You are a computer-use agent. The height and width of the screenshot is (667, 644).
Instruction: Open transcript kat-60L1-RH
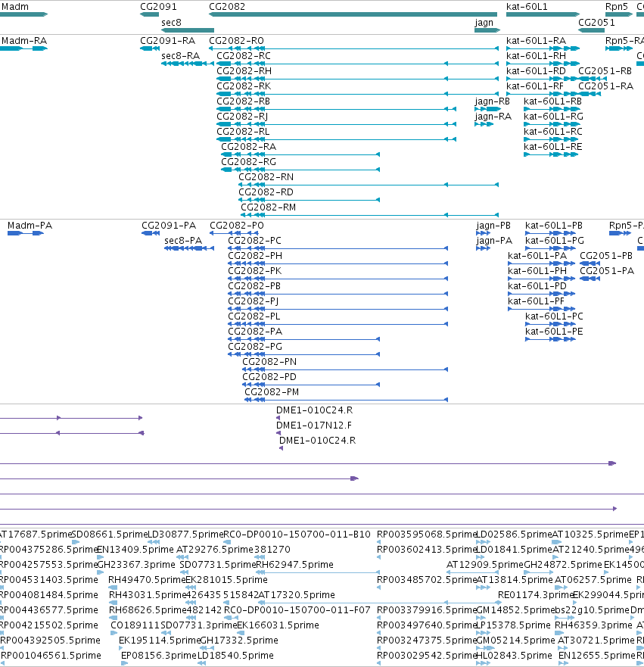(536, 56)
